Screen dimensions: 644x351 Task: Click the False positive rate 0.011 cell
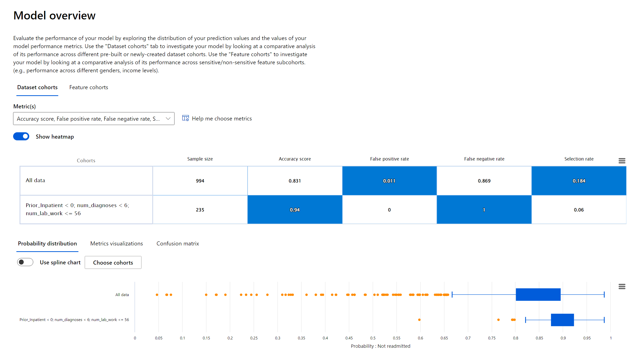click(389, 181)
